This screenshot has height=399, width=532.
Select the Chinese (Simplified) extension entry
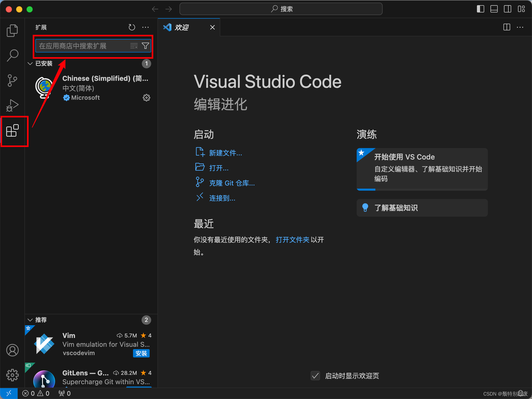tap(91, 88)
